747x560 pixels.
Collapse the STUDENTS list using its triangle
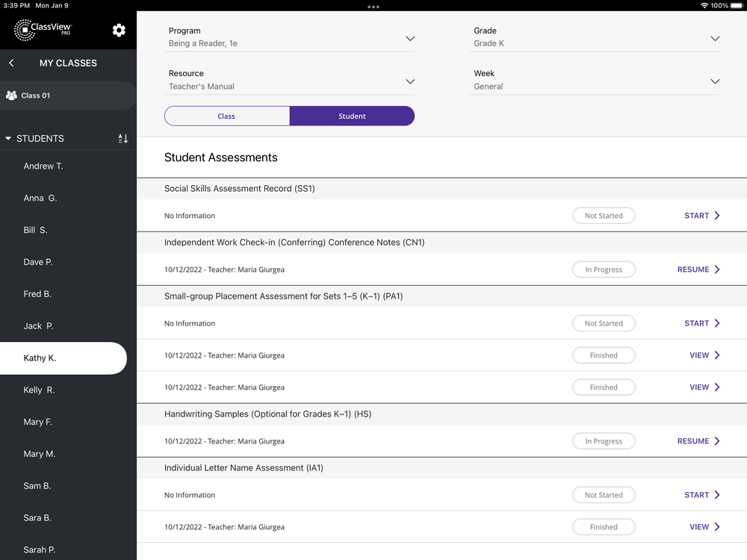9,138
